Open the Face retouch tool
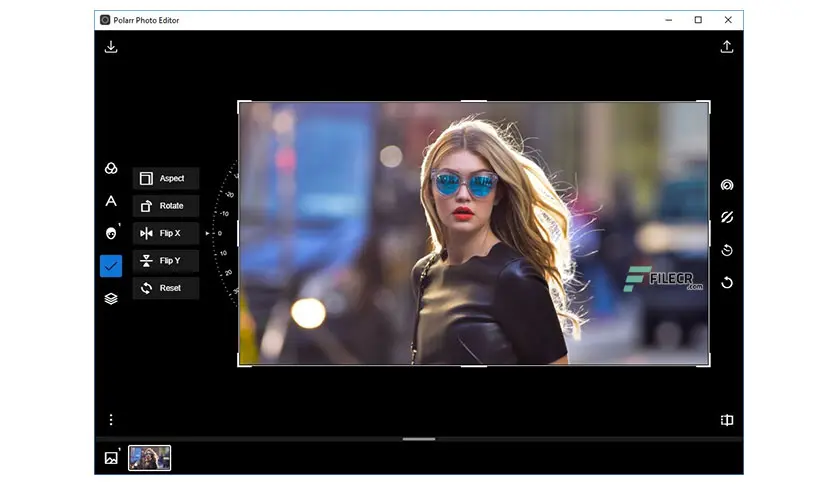Viewport: 836px width, 484px height. point(111,233)
